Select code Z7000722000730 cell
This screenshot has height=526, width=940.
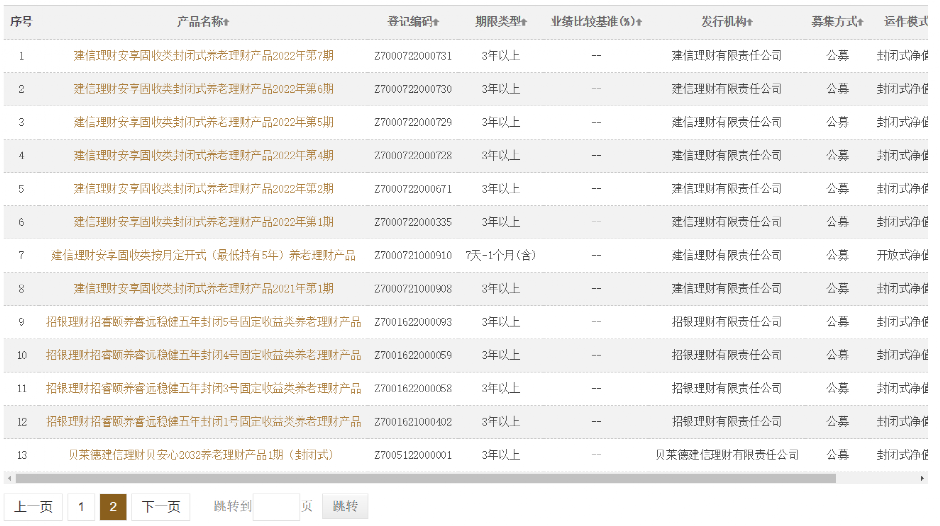click(413, 89)
